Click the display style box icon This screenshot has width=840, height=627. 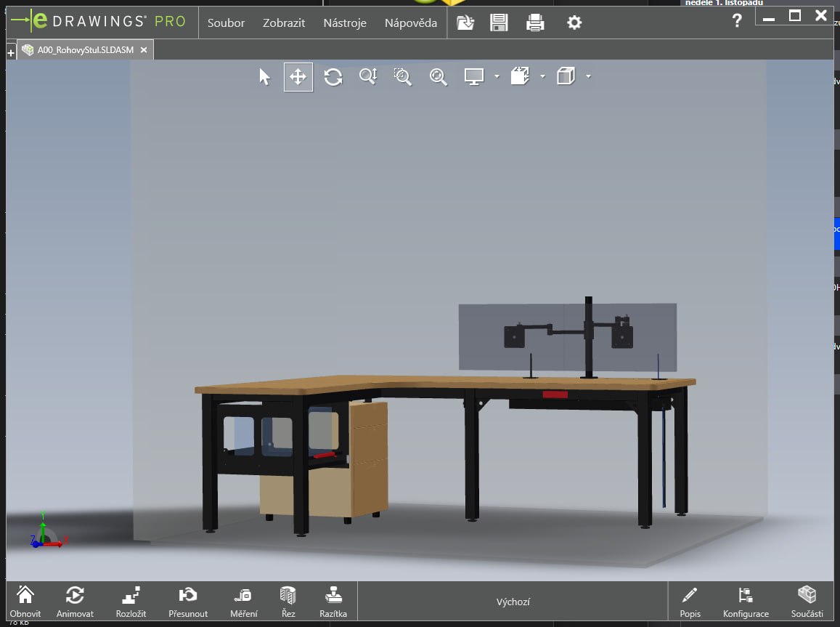[x=566, y=76]
